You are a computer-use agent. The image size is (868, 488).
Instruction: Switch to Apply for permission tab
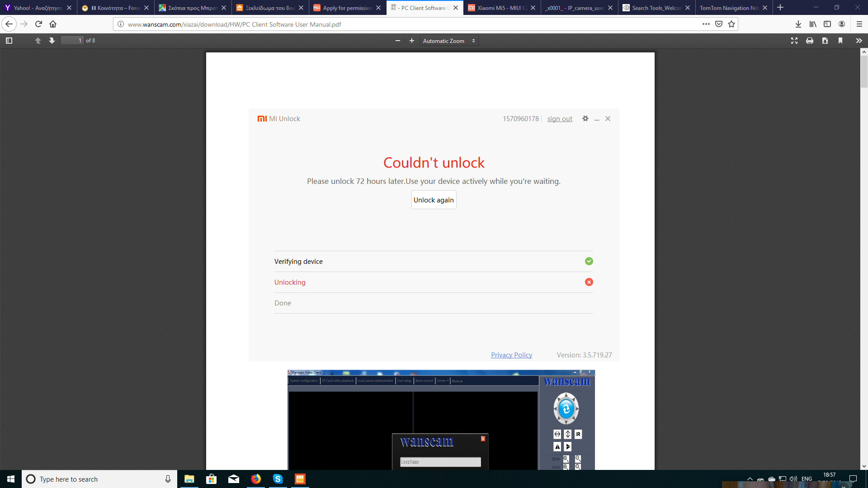click(x=346, y=8)
